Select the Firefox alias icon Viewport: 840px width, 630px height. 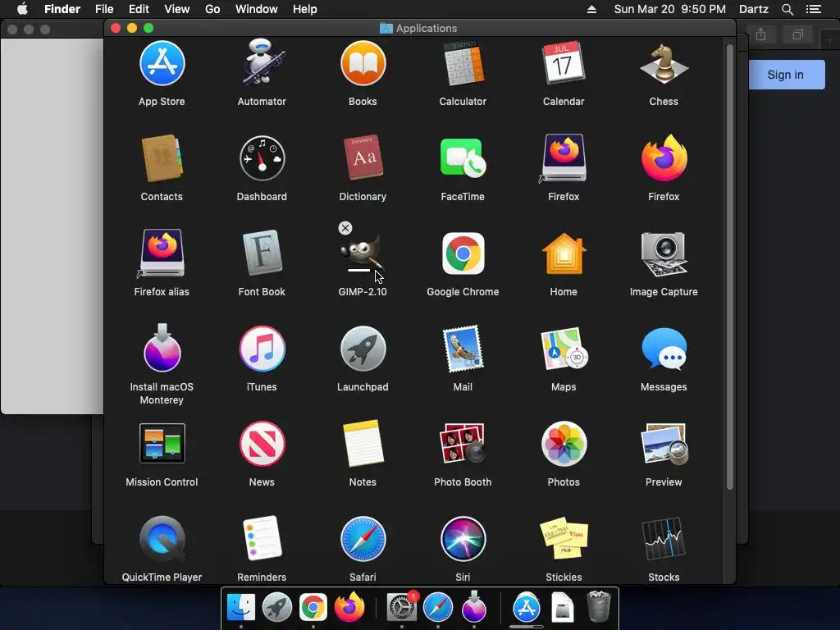click(x=162, y=253)
